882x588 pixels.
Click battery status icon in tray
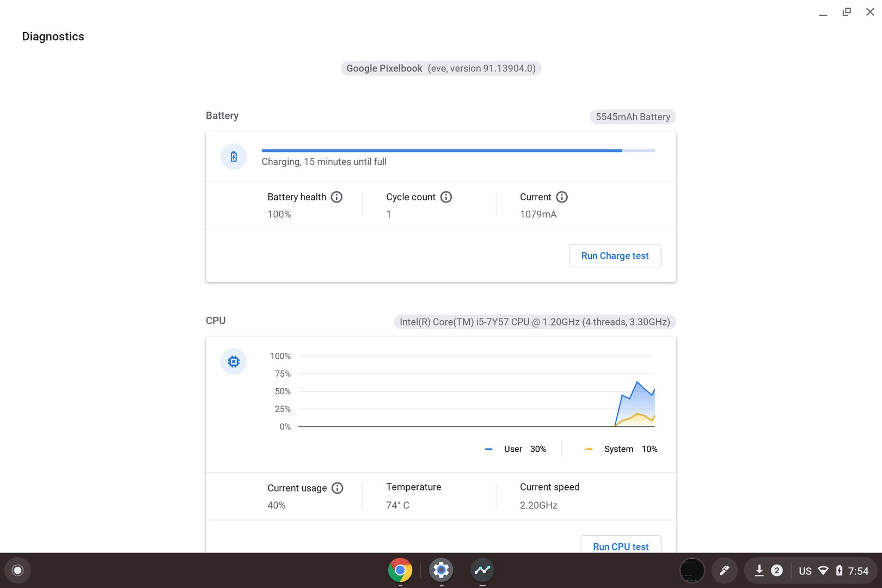pyautogui.click(x=839, y=571)
